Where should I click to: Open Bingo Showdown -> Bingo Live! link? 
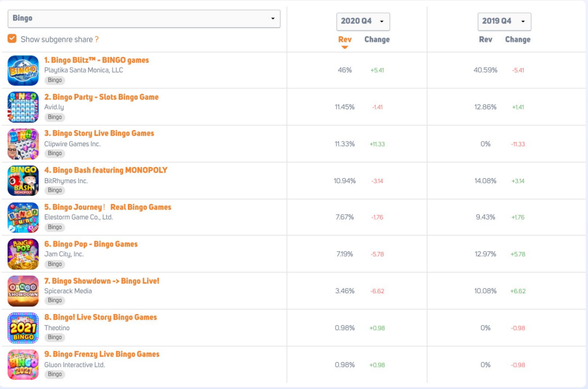pos(102,281)
